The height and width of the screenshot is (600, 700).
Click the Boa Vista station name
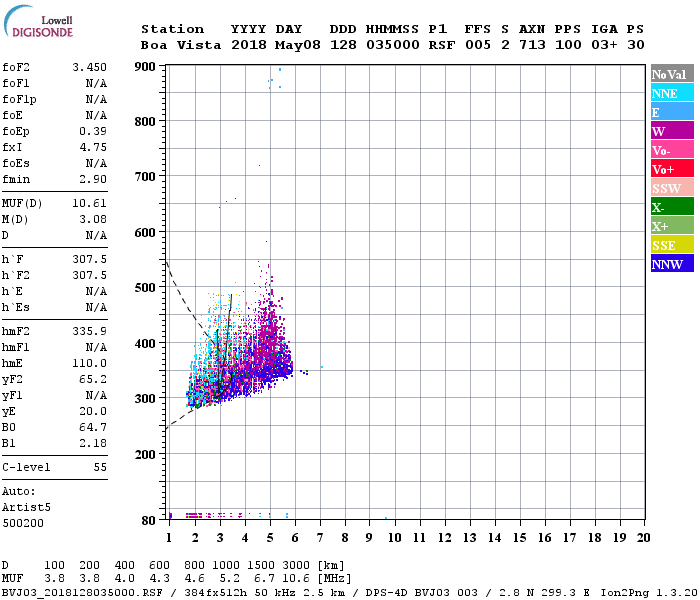[181, 45]
